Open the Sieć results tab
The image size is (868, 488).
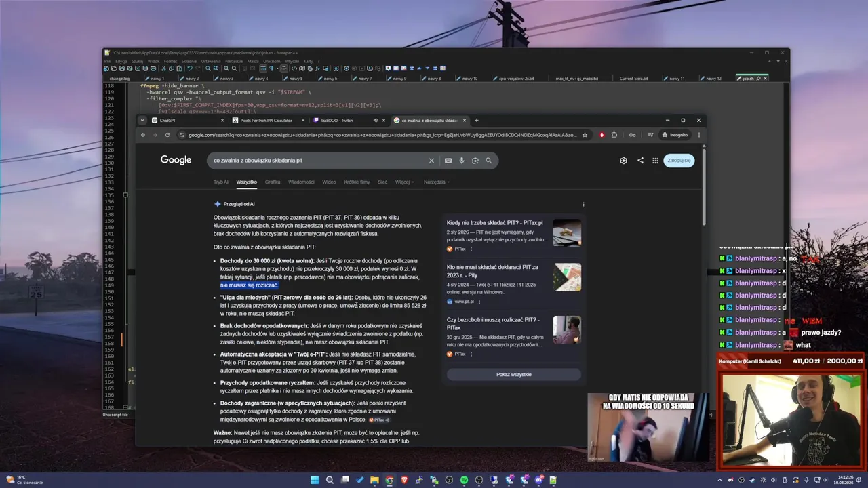click(382, 182)
